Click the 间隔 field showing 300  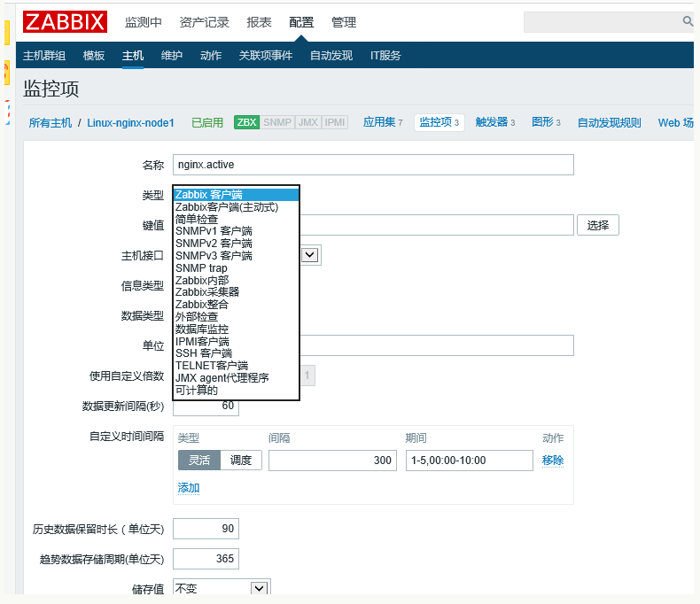coord(332,460)
